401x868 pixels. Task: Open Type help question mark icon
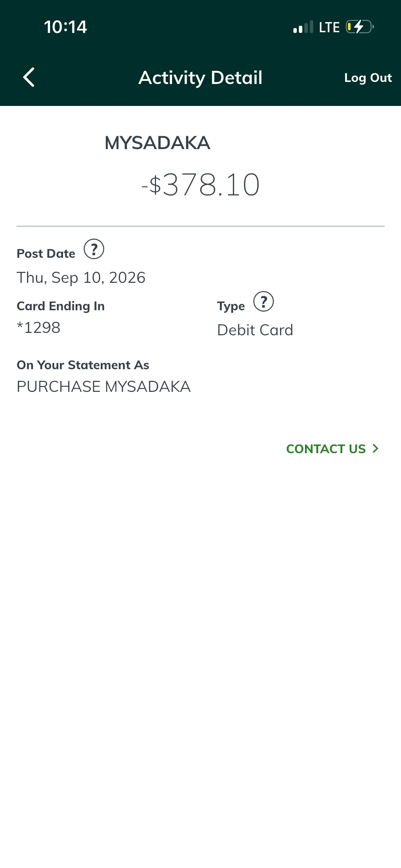coord(264,301)
